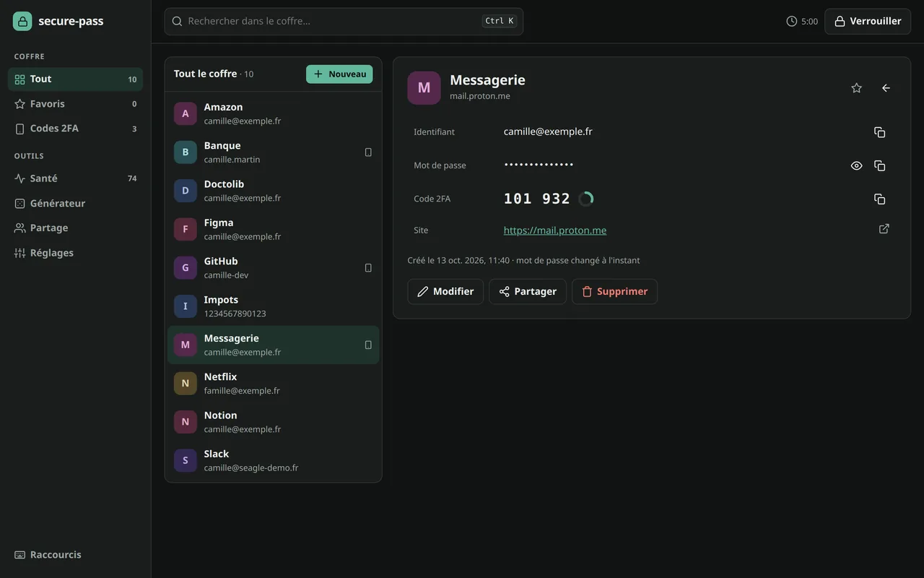Click the 2FA device icon on Banque row
The height and width of the screenshot is (578, 924).
click(368, 152)
